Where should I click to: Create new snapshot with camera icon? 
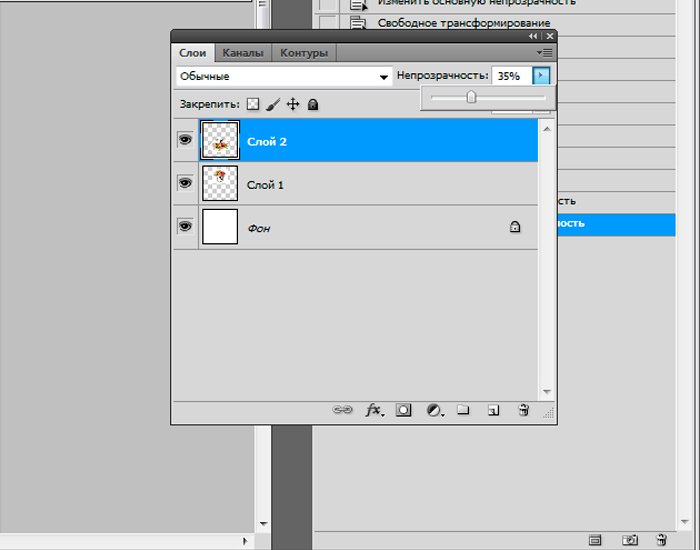pyautogui.click(x=629, y=540)
